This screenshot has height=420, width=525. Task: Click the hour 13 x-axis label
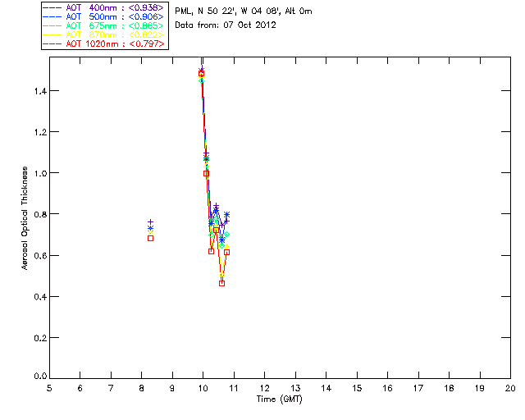coord(295,388)
